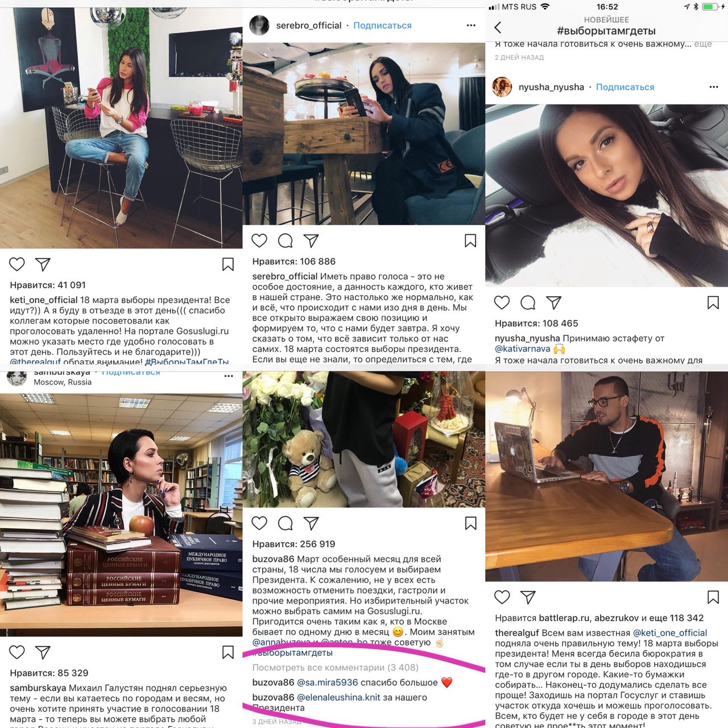Comment on the nyusha_nyusha post
The height and width of the screenshot is (728, 728).
click(x=528, y=303)
